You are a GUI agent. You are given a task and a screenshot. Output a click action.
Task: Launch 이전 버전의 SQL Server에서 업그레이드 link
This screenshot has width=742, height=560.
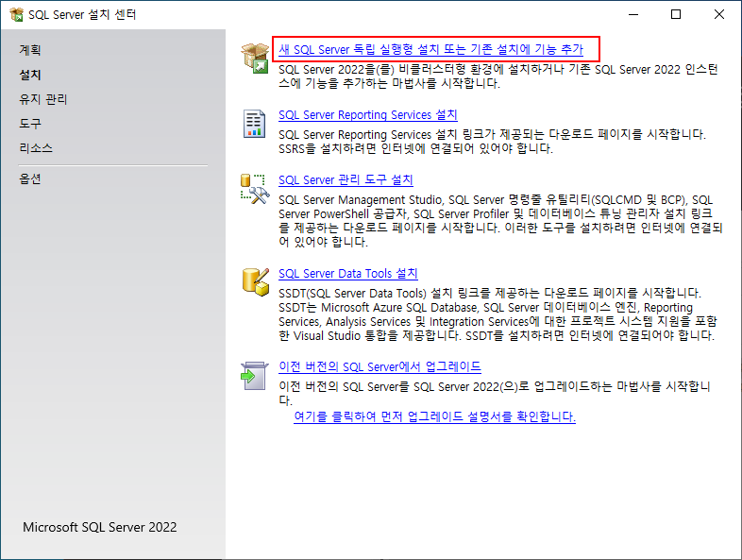point(379,366)
